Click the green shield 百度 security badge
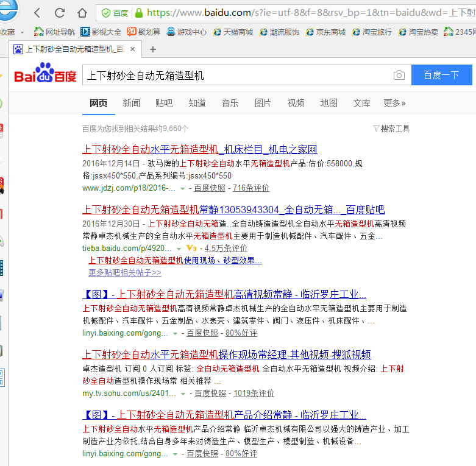The height and width of the screenshot is (466, 476). pyautogui.click(x=115, y=13)
